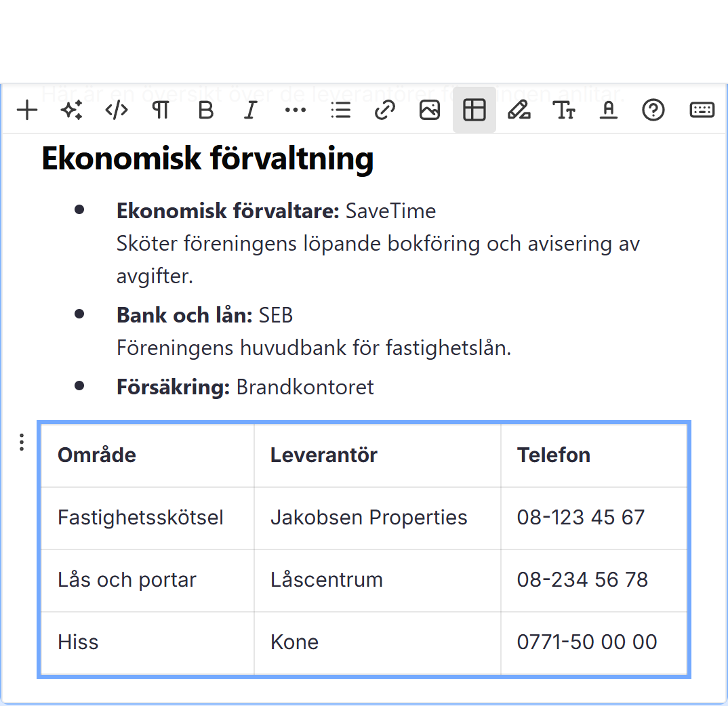Select the Område header cell
728x706 pixels.
click(148, 455)
